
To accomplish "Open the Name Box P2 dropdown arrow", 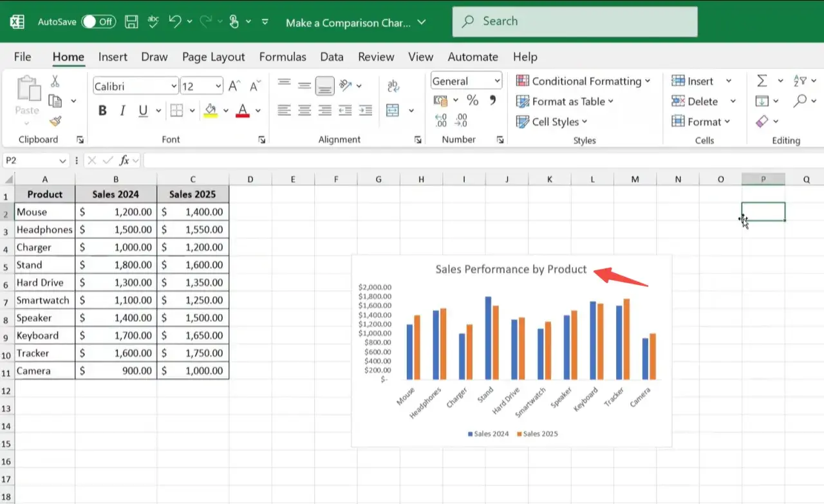I will 62,161.
